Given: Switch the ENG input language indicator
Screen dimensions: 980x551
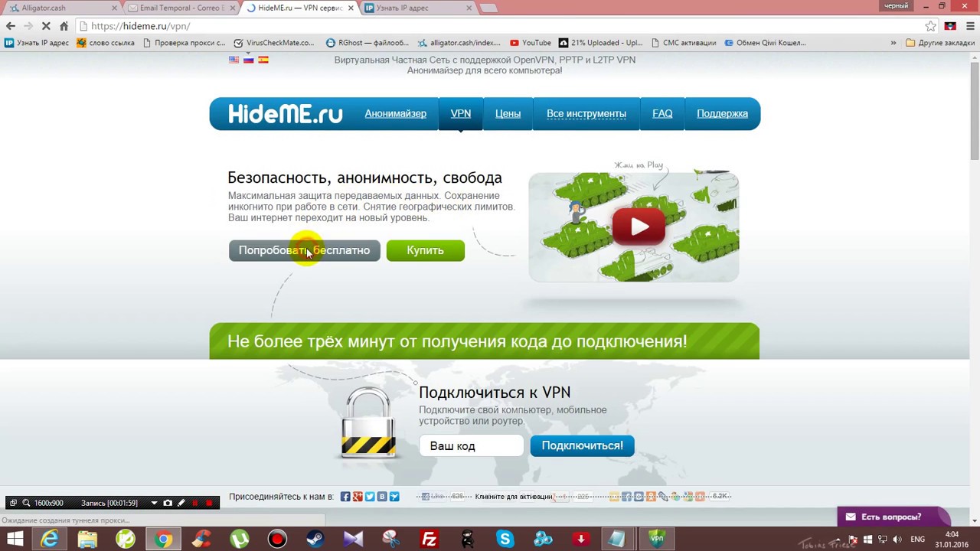Looking at the screenshot, I should click(x=917, y=539).
